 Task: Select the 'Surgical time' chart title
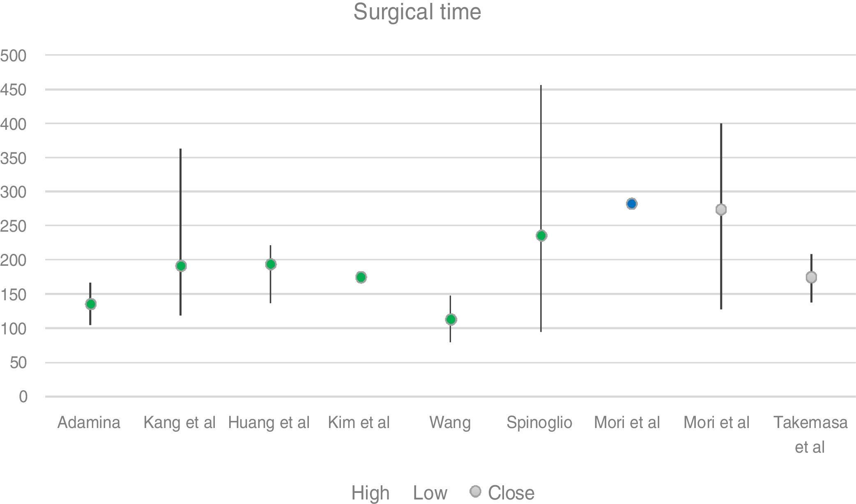(417, 12)
